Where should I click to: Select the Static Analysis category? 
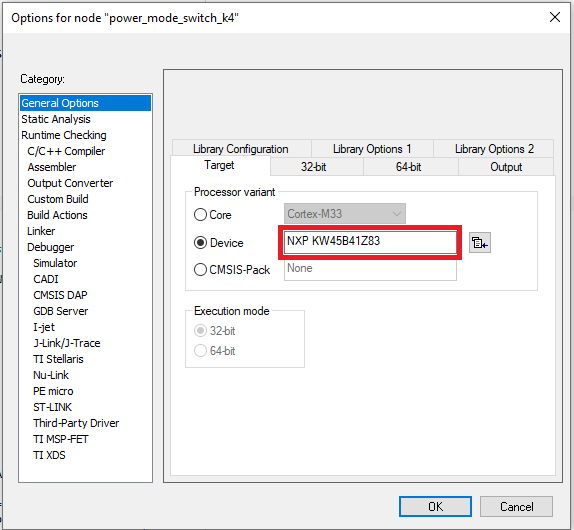point(56,119)
